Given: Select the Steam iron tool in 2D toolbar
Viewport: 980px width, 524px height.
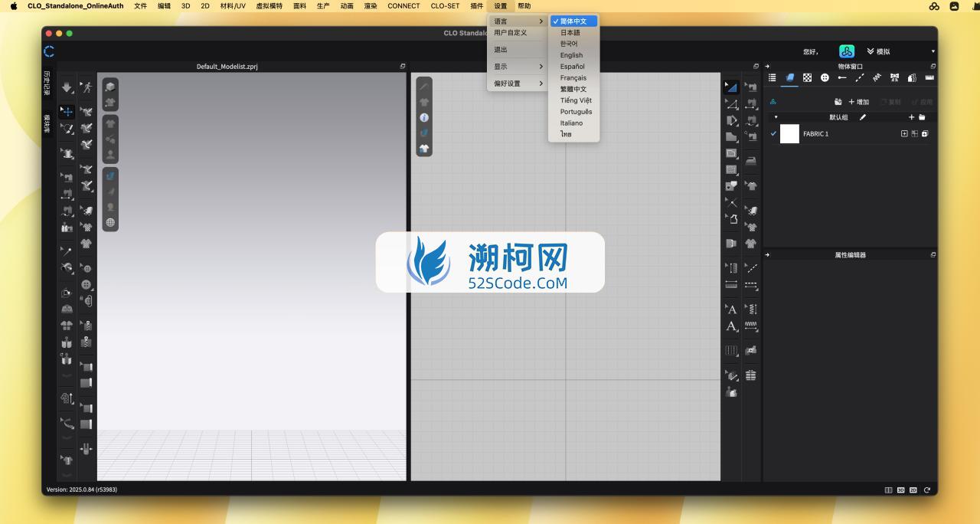Looking at the screenshot, I should coord(751,161).
